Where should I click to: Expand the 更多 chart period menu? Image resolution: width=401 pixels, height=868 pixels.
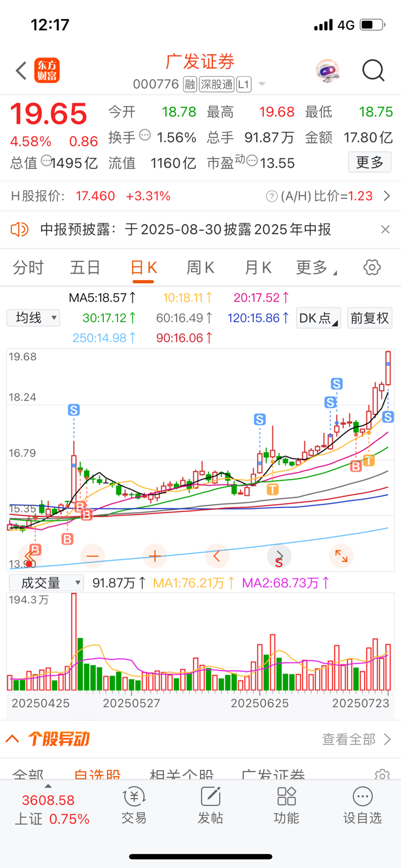coord(316,268)
